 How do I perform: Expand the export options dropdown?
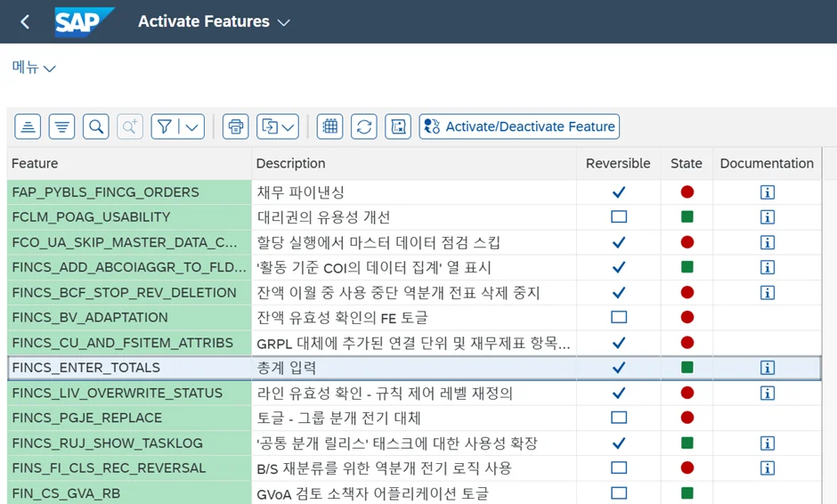(x=288, y=126)
